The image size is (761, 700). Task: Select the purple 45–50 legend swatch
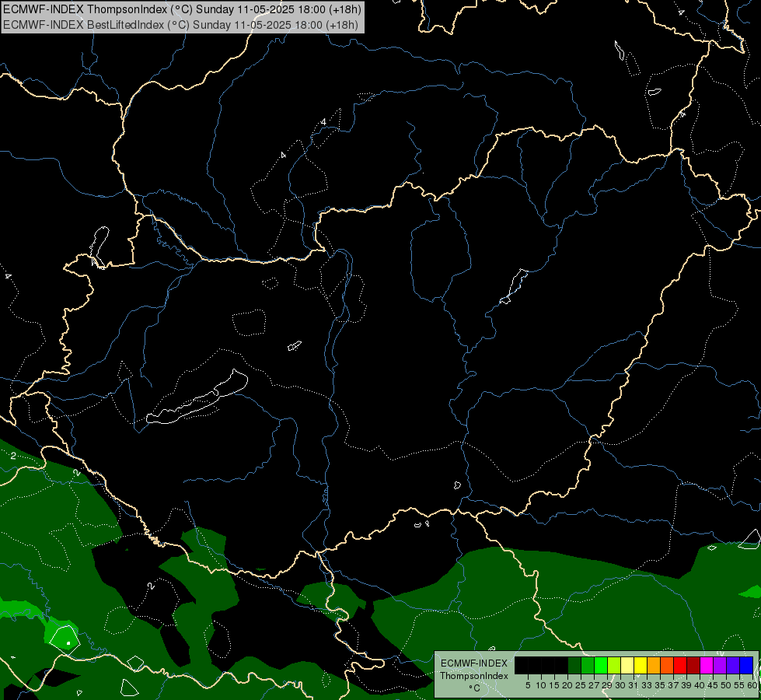tap(719, 666)
